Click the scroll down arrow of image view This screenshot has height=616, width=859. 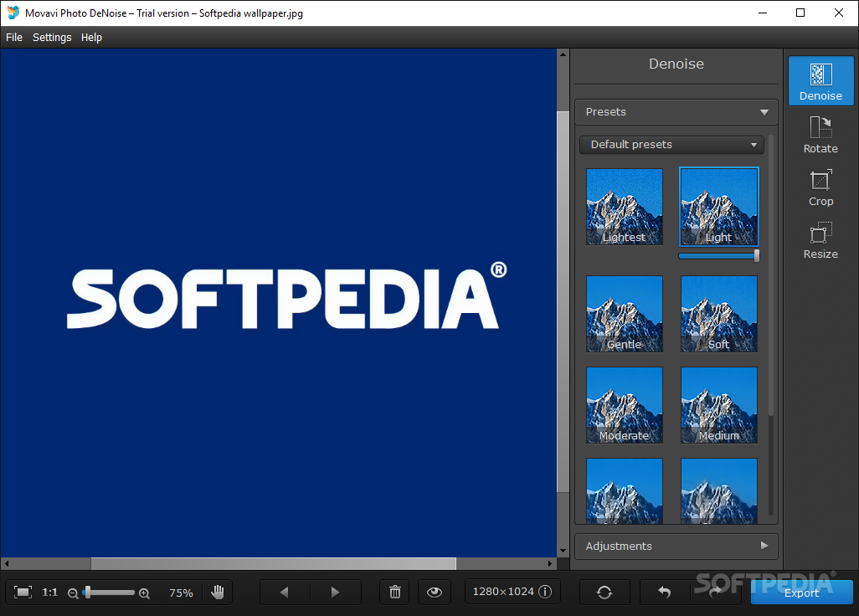(563, 551)
